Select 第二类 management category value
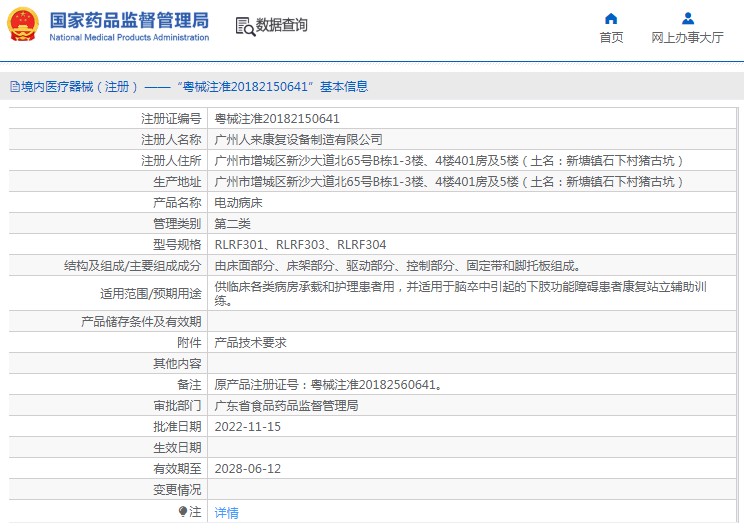The image size is (744, 529). point(232,223)
